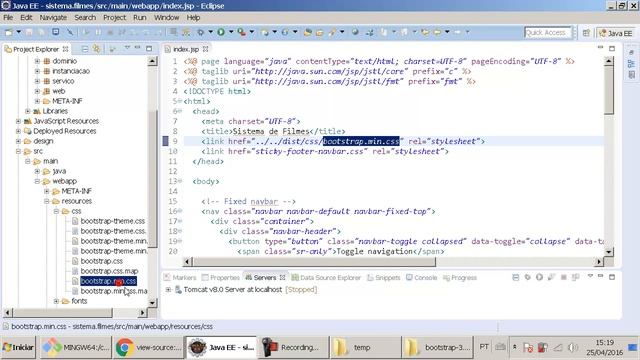This screenshot has width=640, height=360.
Task: Click the Run Last Tool external tools icon
Action: coord(242,32)
